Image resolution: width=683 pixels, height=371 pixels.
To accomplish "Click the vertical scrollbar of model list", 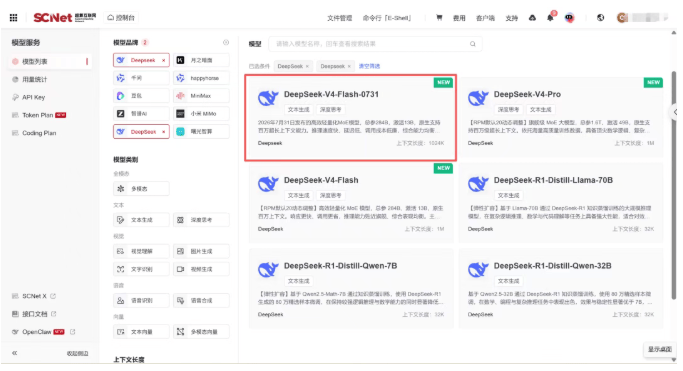I will (x=674, y=185).
